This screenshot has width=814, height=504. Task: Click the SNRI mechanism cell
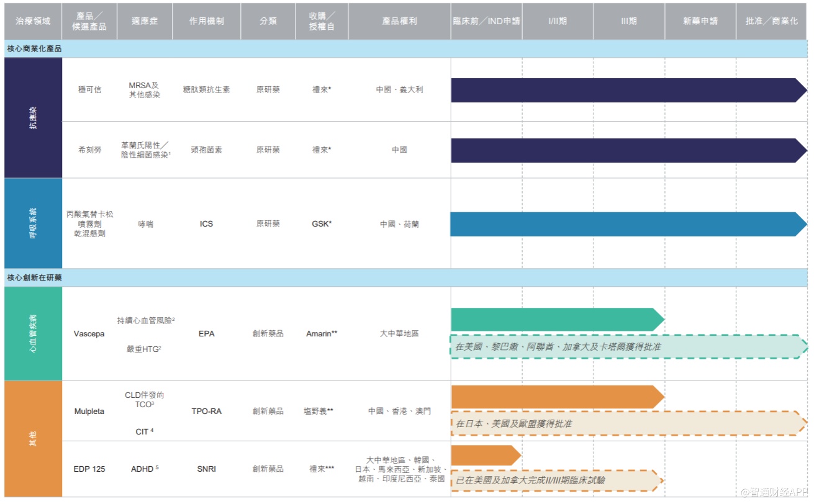206,469
